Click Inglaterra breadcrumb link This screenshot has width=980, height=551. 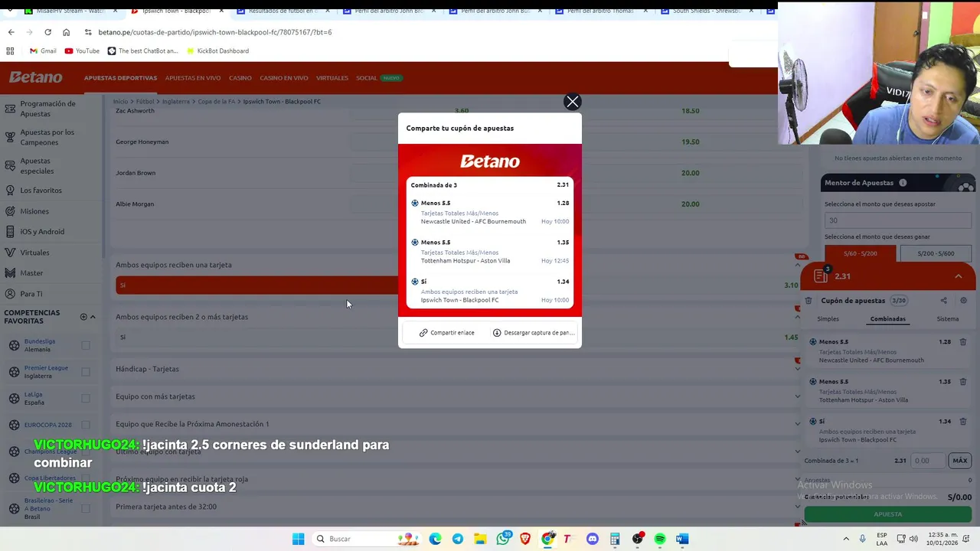click(176, 102)
